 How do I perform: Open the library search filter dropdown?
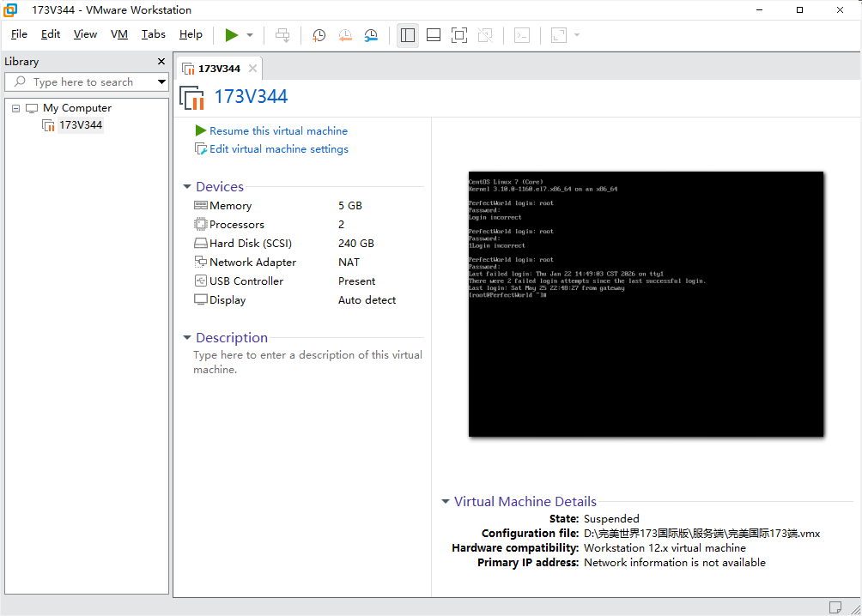(161, 82)
